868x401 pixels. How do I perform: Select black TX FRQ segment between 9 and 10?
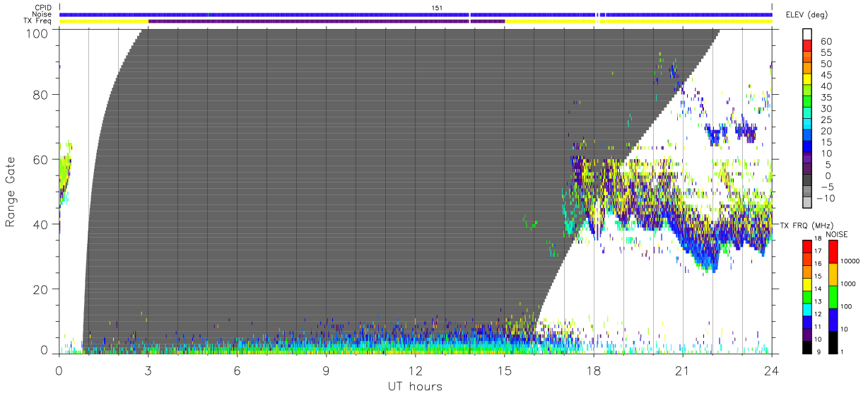(x=807, y=346)
